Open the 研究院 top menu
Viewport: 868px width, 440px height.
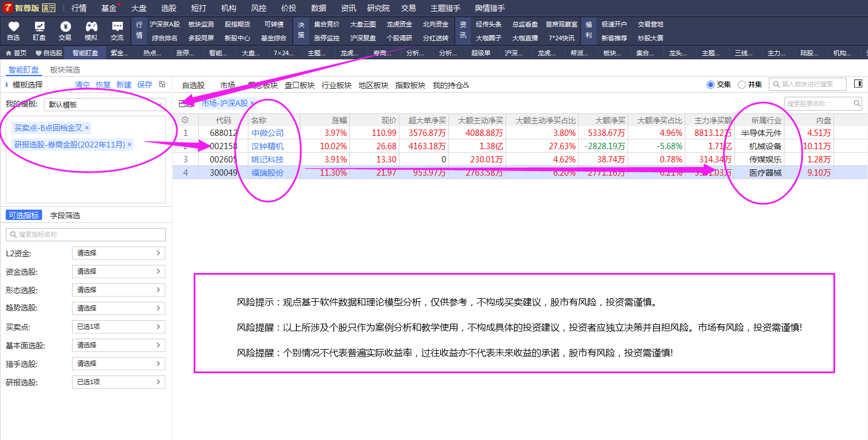379,8
